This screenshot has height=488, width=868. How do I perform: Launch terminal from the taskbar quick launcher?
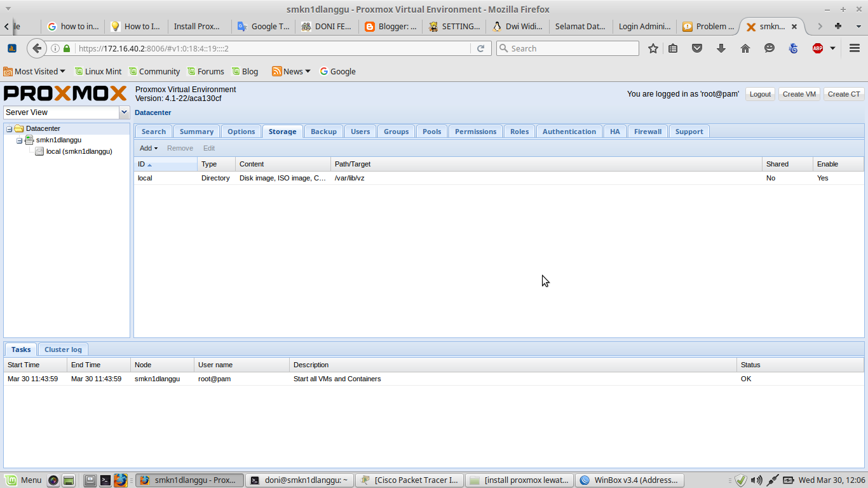point(105,480)
